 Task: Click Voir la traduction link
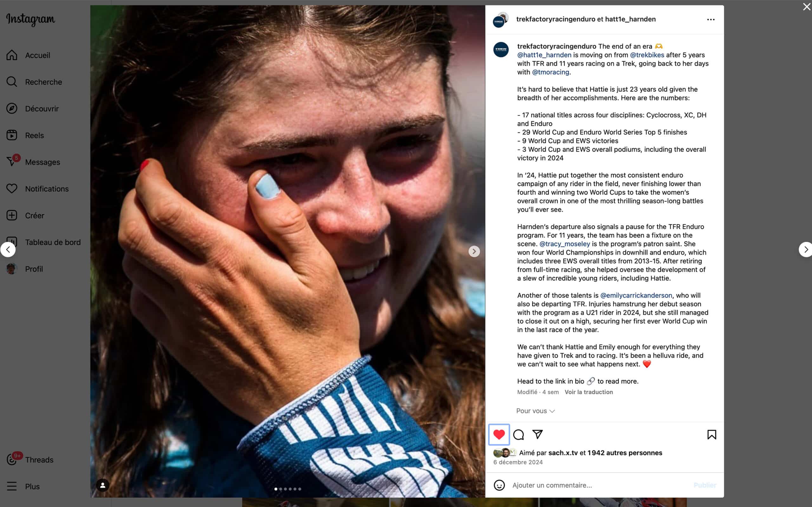click(588, 392)
